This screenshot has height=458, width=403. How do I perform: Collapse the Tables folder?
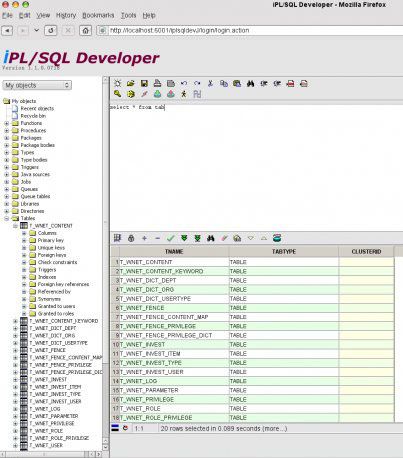[x=7, y=219]
